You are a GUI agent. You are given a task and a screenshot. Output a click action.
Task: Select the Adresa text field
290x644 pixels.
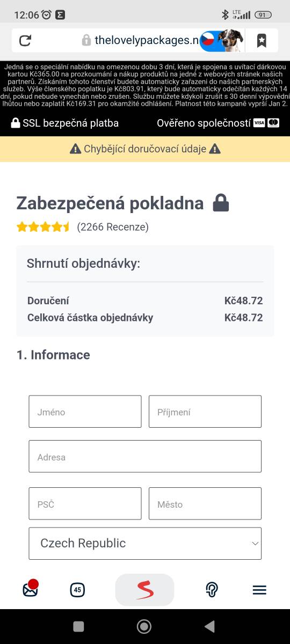tap(145, 457)
